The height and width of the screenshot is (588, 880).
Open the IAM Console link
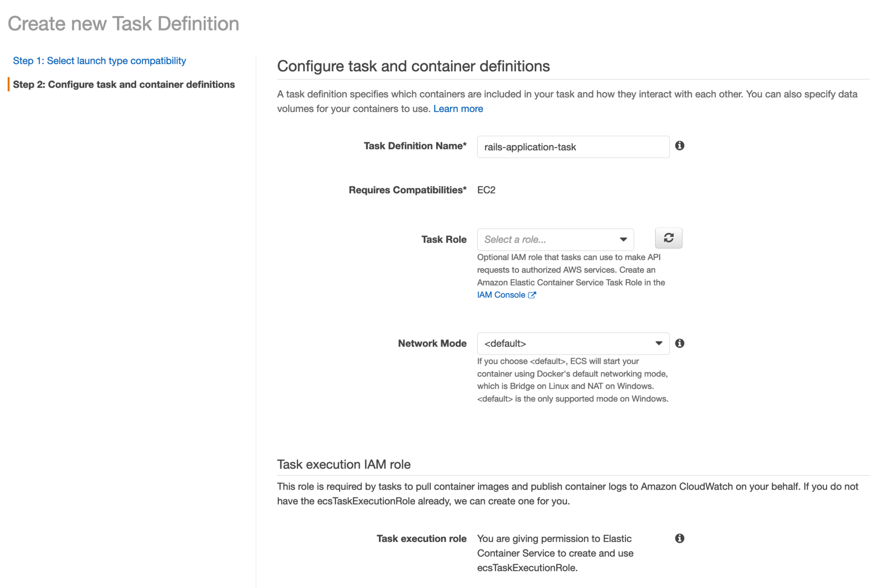(502, 295)
